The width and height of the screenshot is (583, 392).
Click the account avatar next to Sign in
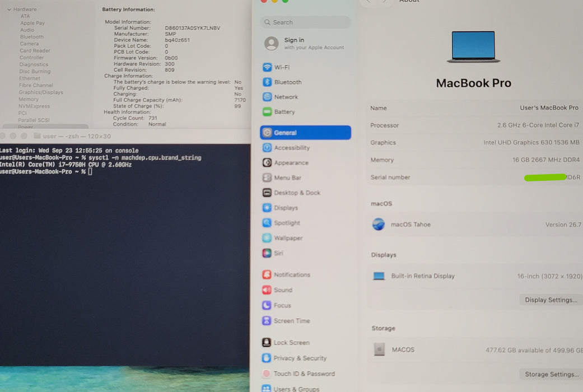click(272, 44)
